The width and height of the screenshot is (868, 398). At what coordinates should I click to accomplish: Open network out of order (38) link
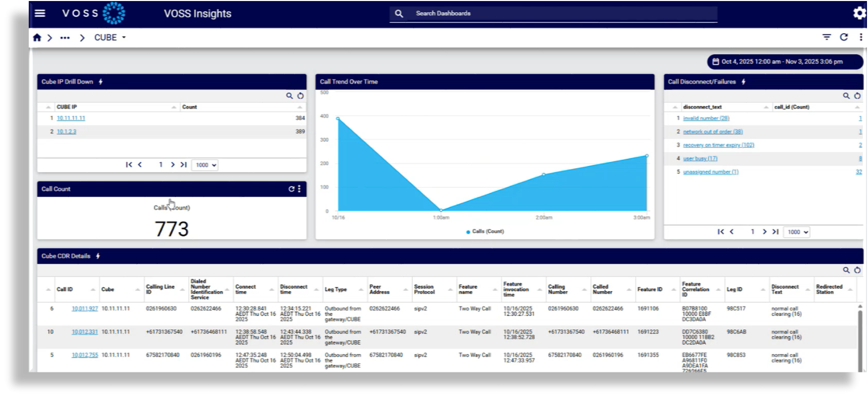pos(713,131)
